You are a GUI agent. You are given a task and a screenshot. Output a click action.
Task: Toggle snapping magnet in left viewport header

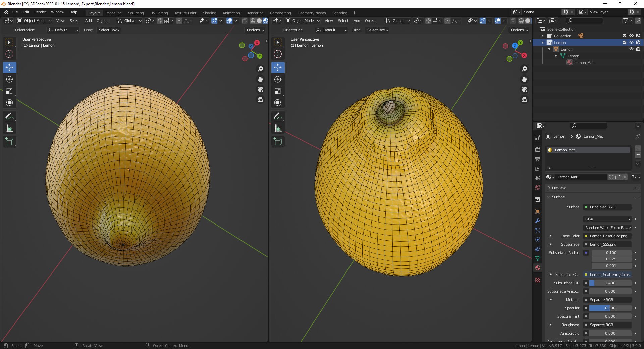(x=160, y=21)
